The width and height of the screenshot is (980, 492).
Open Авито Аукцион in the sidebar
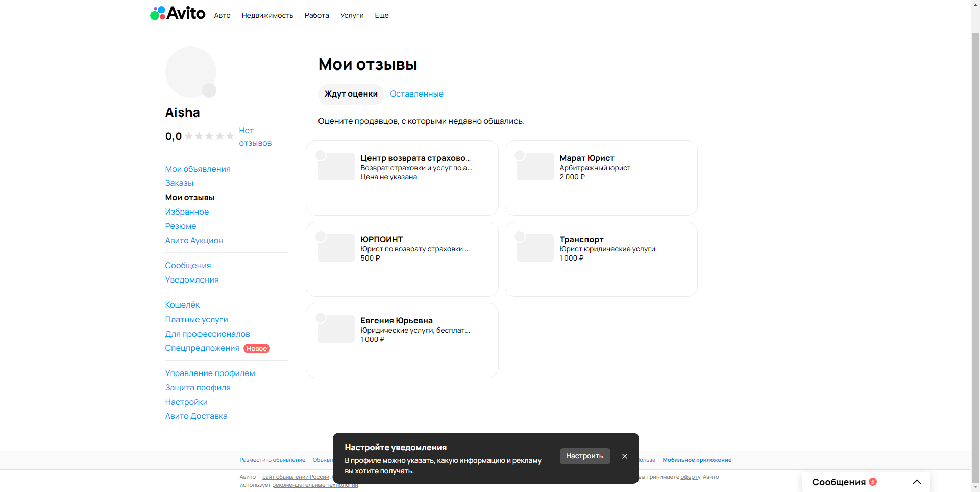(x=194, y=241)
